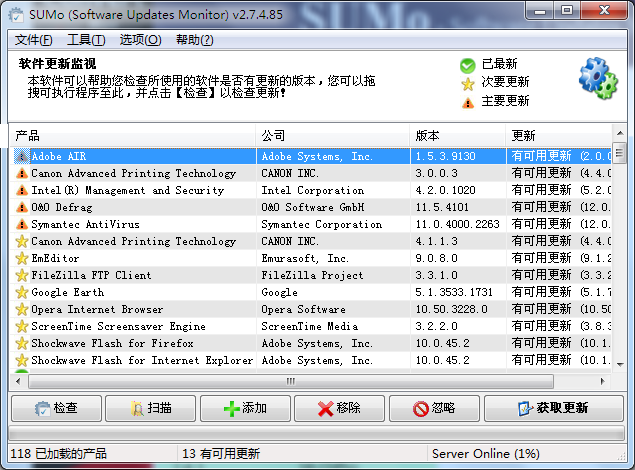Viewport: 635px width, 470px height.
Task: Click the star icon for Opera Internet Browser
Action: tap(21, 309)
